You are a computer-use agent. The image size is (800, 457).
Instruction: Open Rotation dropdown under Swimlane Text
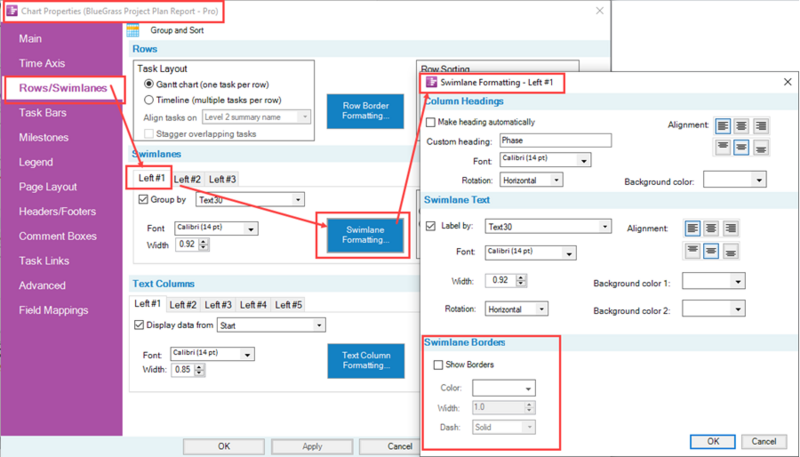(516, 309)
